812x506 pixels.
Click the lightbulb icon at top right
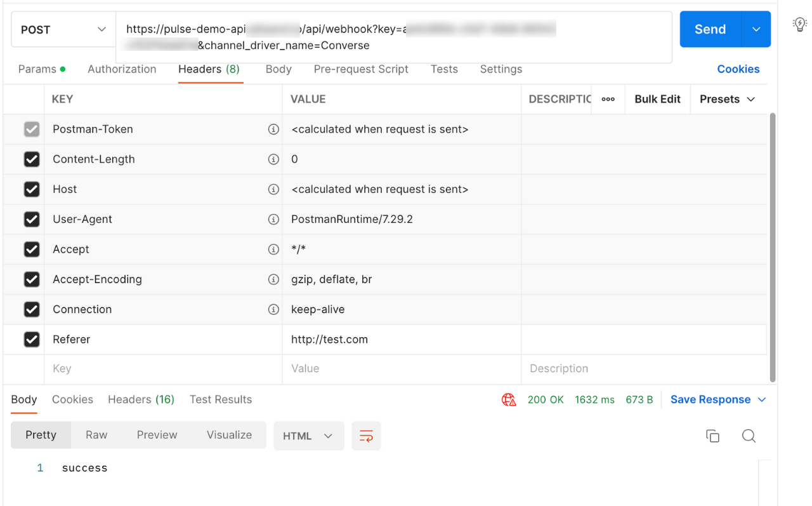tap(799, 24)
